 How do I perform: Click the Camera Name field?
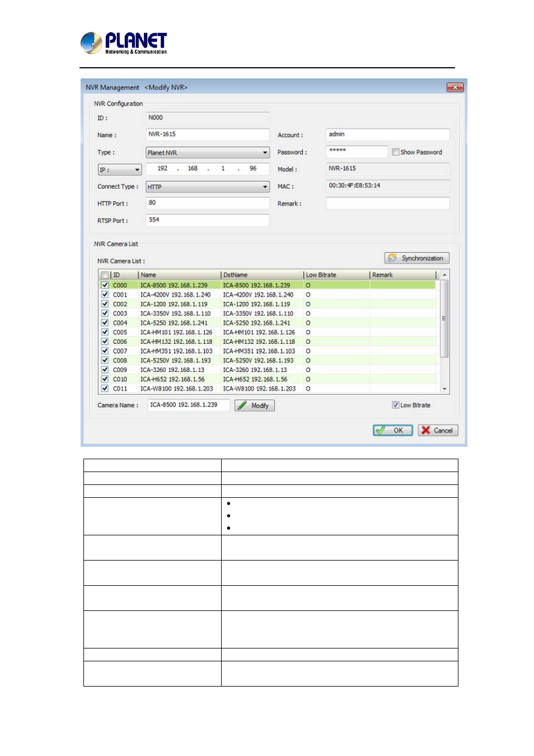click(189, 405)
